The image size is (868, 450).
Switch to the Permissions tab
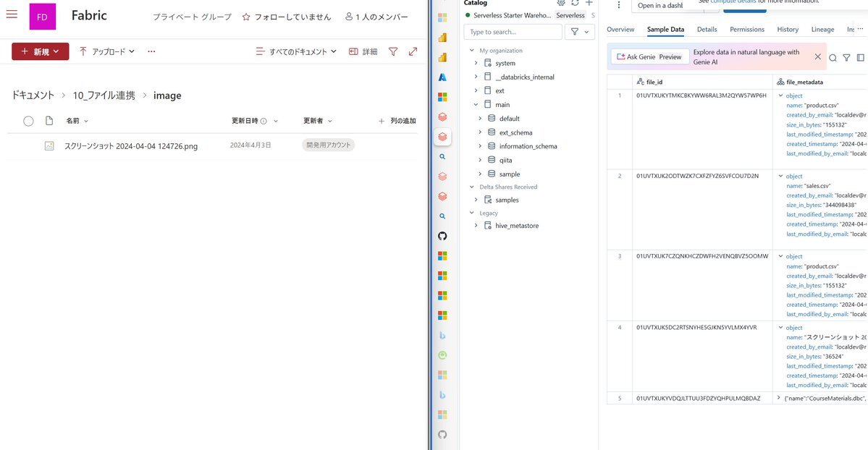pos(747,30)
